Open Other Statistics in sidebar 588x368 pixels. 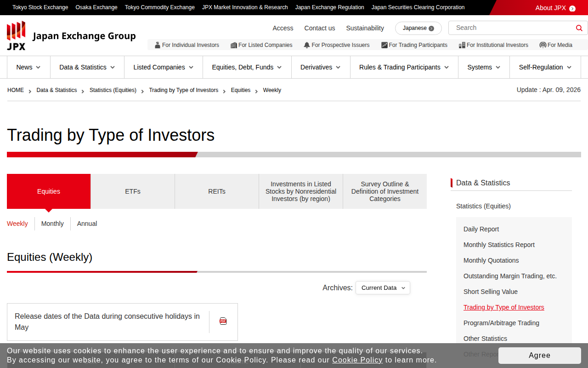485,339
